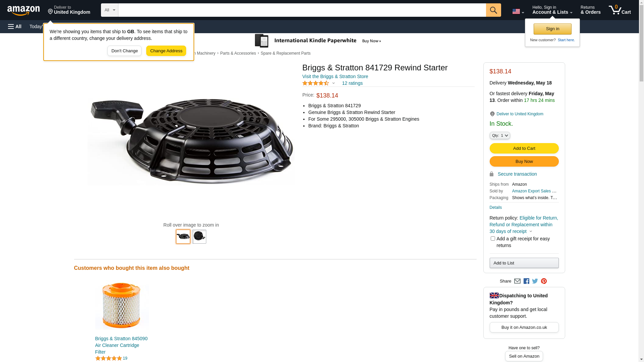Open the Account & Lists menu

coord(552,10)
